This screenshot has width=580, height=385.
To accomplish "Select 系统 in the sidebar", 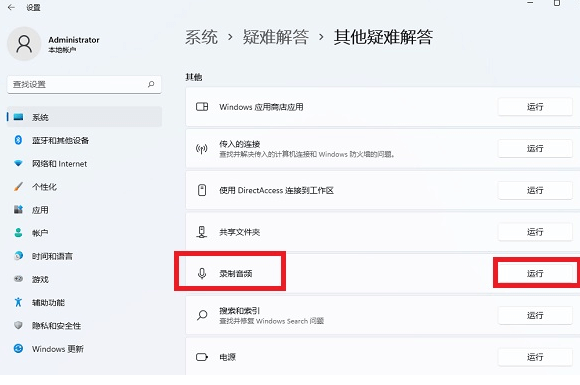I will (x=84, y=117).
